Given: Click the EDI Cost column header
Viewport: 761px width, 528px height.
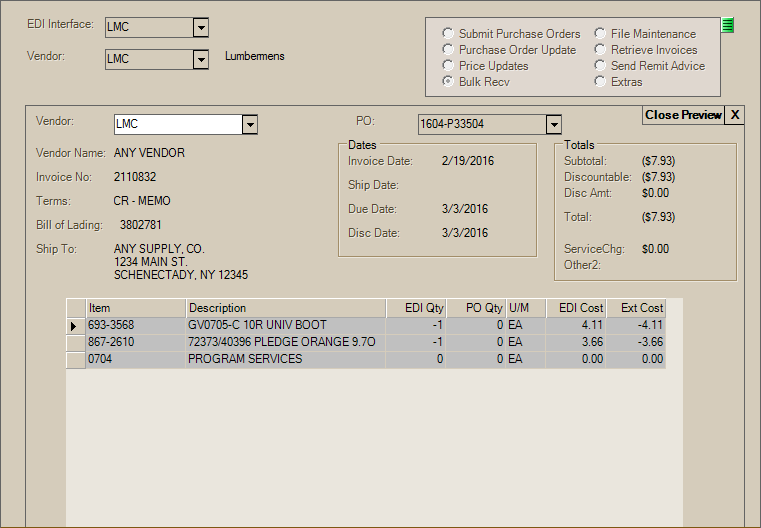Looking at the screenshot, I should coord(576,308).
